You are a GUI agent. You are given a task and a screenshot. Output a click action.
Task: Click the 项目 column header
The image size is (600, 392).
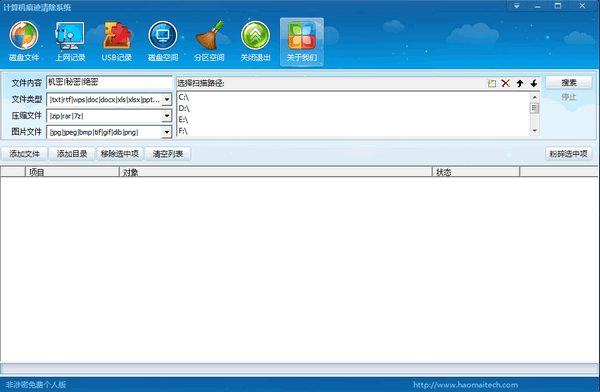72,172
